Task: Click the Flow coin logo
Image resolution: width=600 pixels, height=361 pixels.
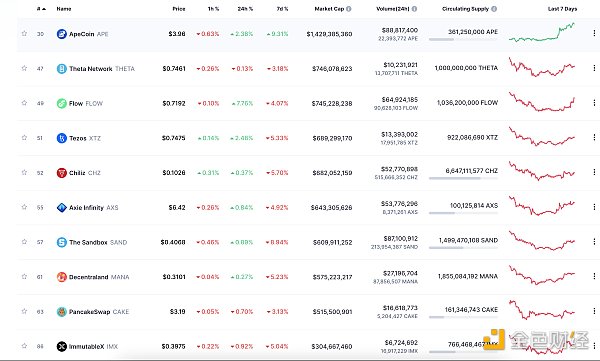Action: (x=62, y=103)
